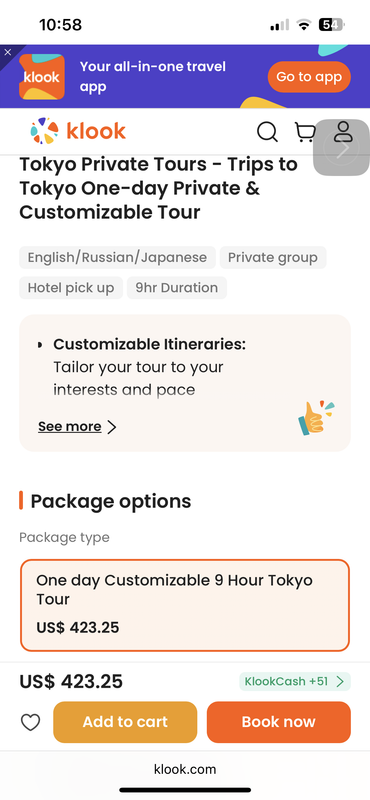Screen dimensions: 370x800
Task: Dismiss the app banner with X
Action: pos(8,52)
